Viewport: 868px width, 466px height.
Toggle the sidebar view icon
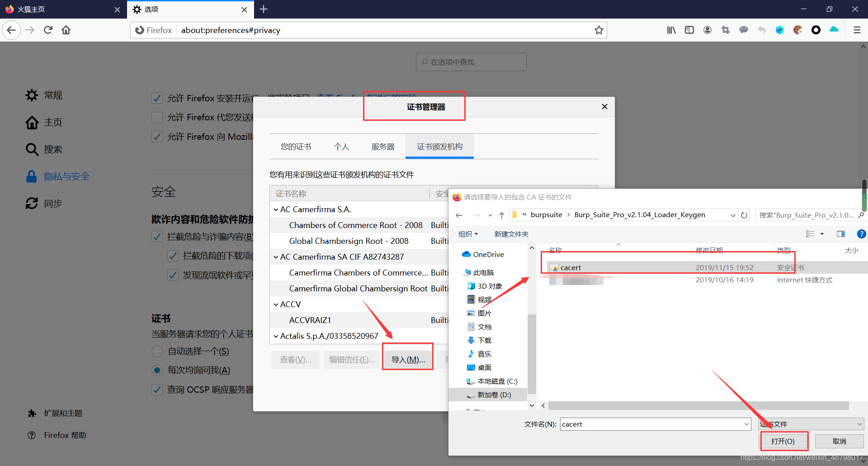[x=689, y=30]
